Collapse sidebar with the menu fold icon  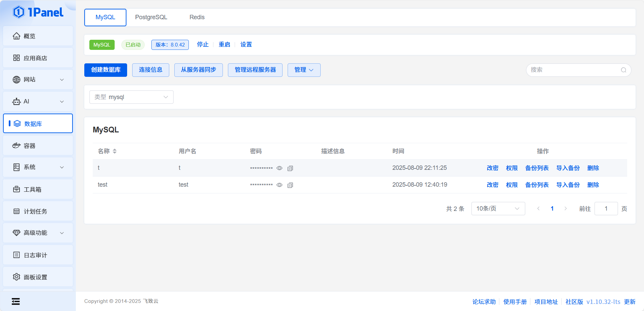pos(16,301)
